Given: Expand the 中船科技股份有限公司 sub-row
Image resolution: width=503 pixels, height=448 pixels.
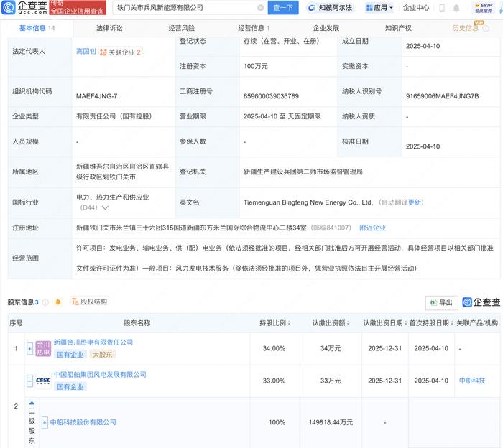Looking at the screenshot, I should (45, 423).
